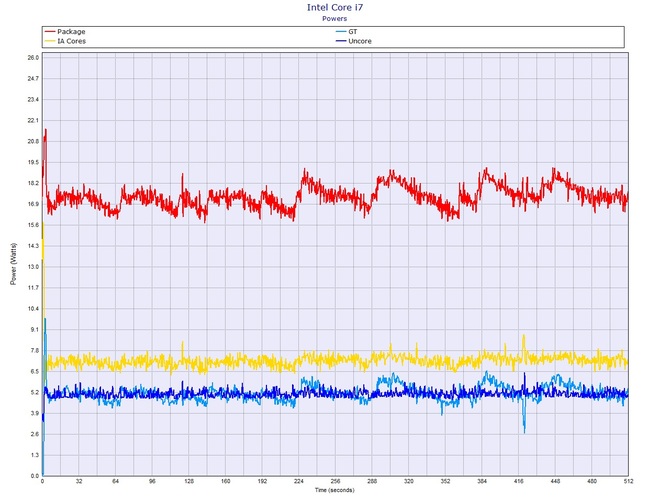
Task: Click the 1.3 y-axis value
Action: point(35,455)
